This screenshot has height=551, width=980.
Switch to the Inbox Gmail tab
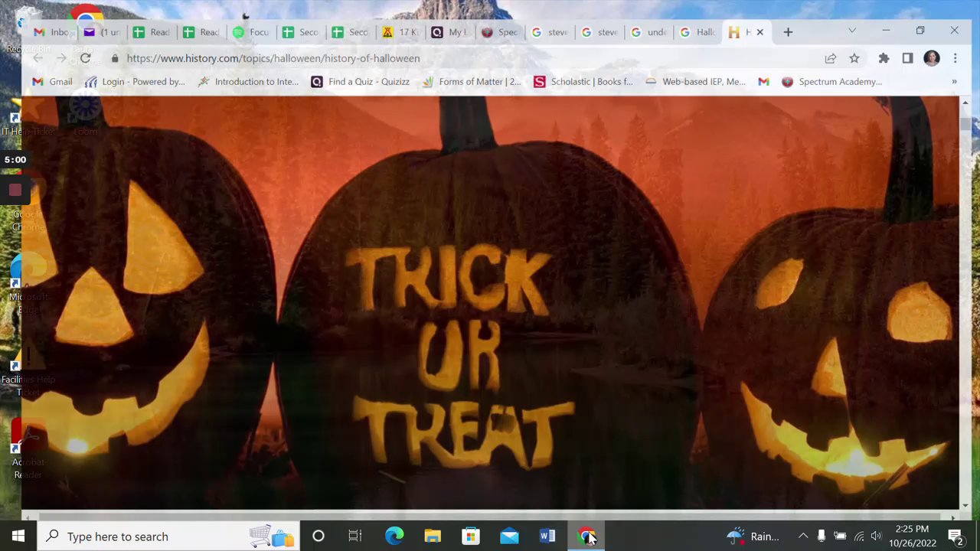[51, 32]
